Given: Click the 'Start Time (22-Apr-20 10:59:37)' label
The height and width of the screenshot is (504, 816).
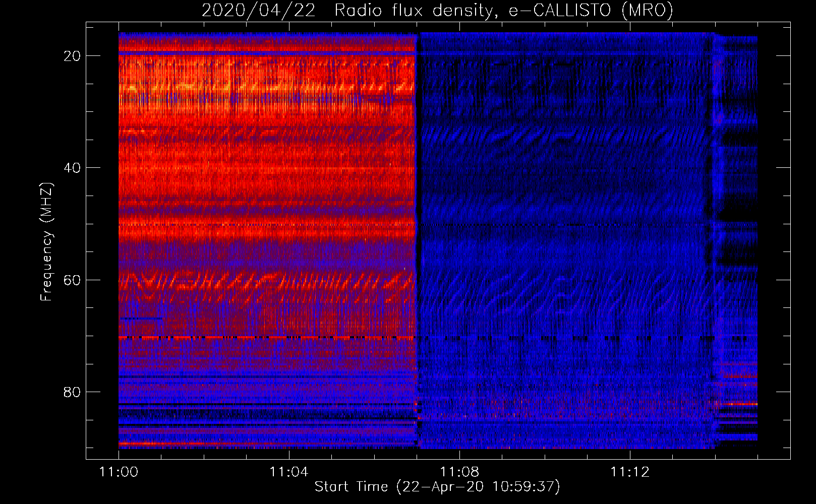Looking at the screenshot, I should (x=437, y=487).
